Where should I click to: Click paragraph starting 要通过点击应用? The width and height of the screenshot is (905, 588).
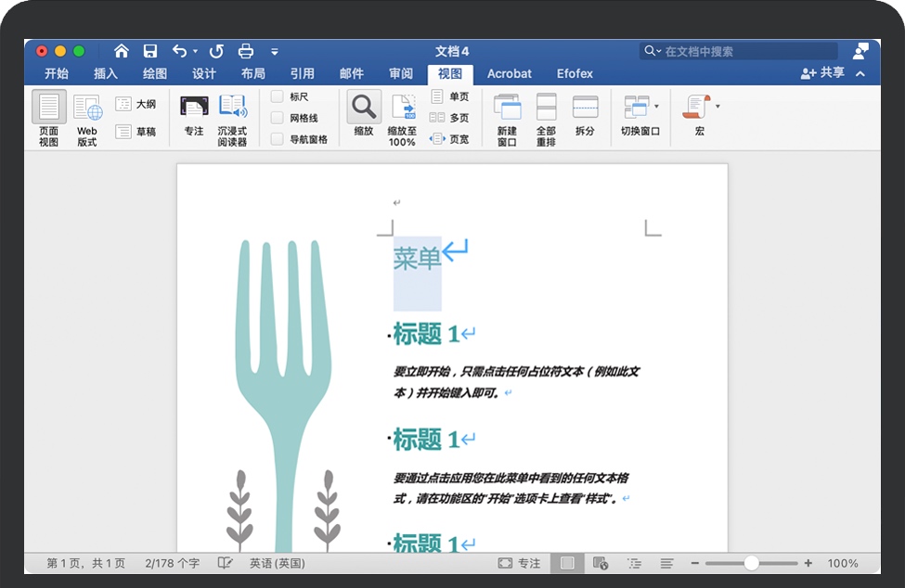(x=511, y=488)
